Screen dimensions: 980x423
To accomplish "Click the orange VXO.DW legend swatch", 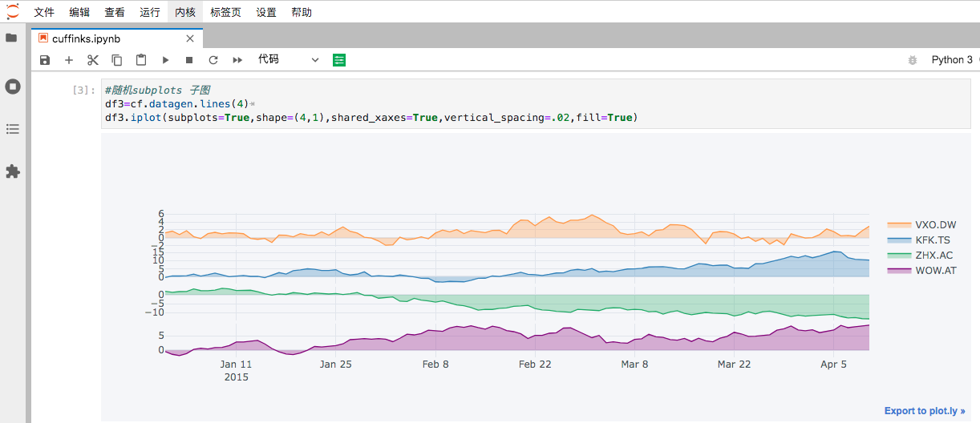I will click(899, 224).
